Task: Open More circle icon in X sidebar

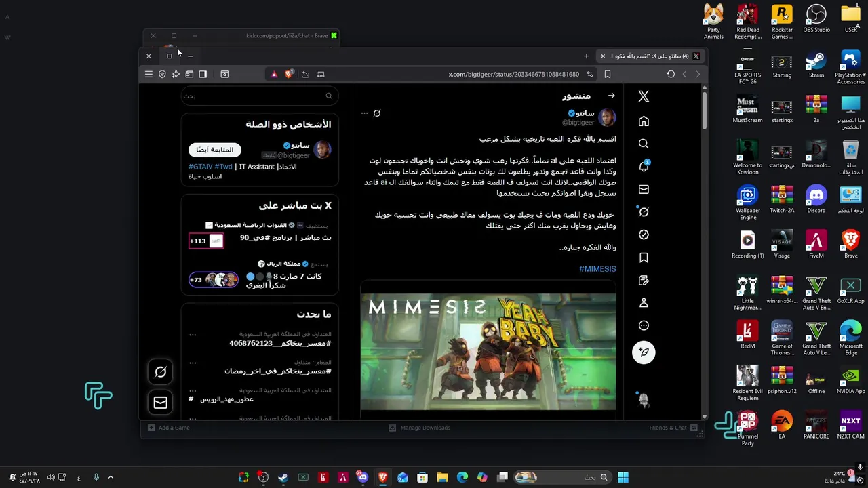Action: 644,325
